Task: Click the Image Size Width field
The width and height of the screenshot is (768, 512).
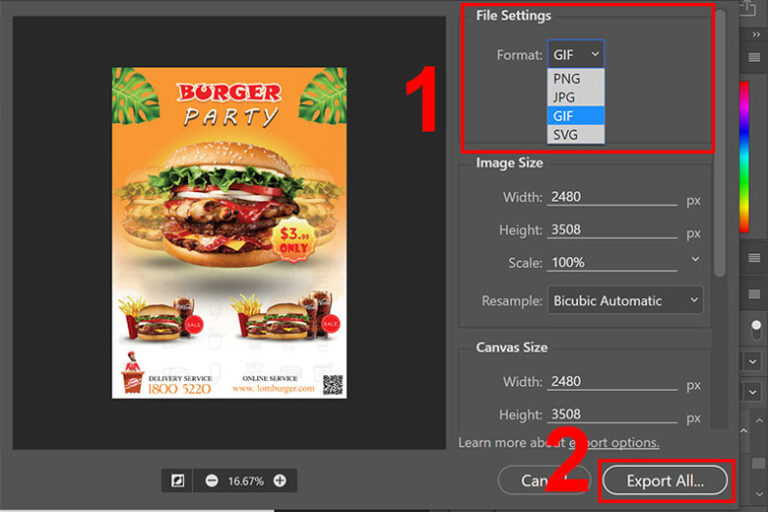Action: (612, 197)
